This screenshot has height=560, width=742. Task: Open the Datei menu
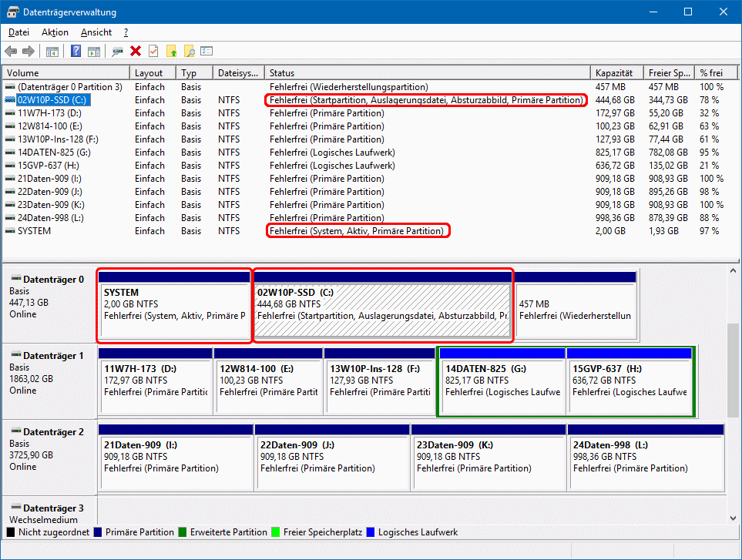18,32
